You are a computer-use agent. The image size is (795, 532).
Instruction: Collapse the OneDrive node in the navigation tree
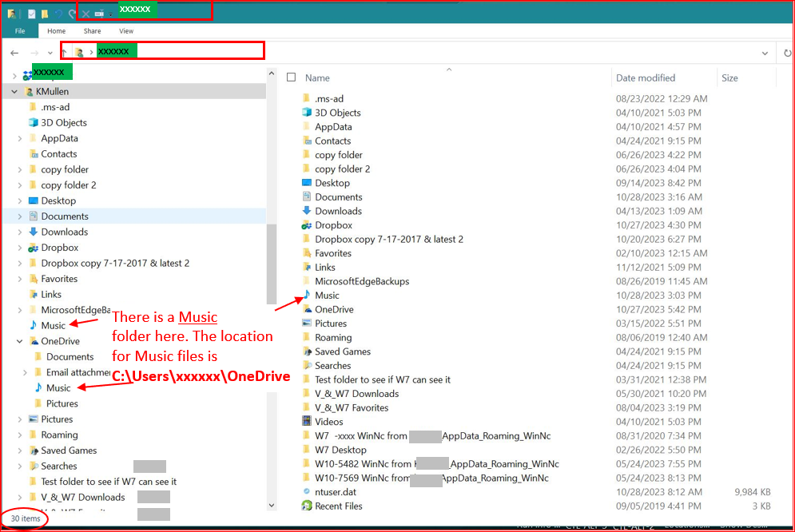[19, 342]
